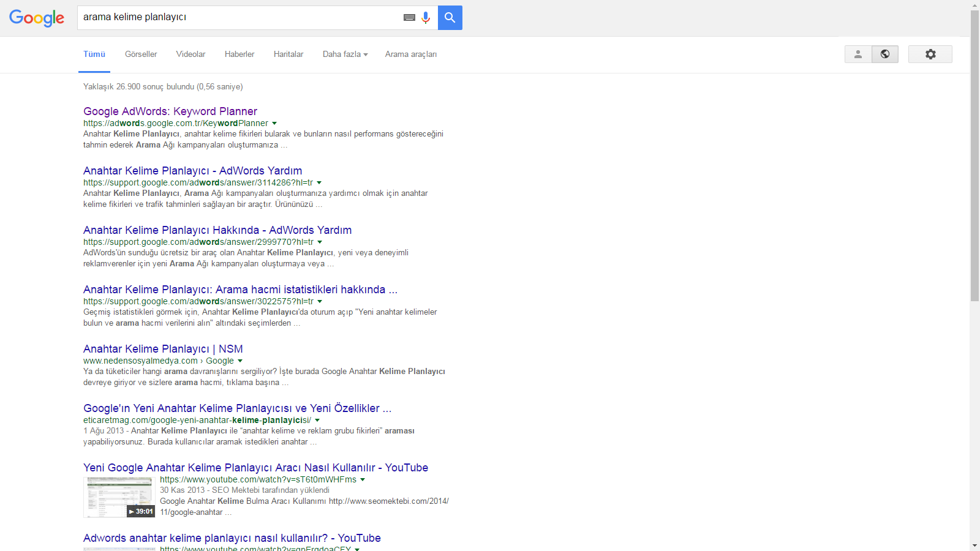Switch to the Görseller tab
Image resolution: width=980 pixels, height=551 pixels.
[x=141, y=54]
